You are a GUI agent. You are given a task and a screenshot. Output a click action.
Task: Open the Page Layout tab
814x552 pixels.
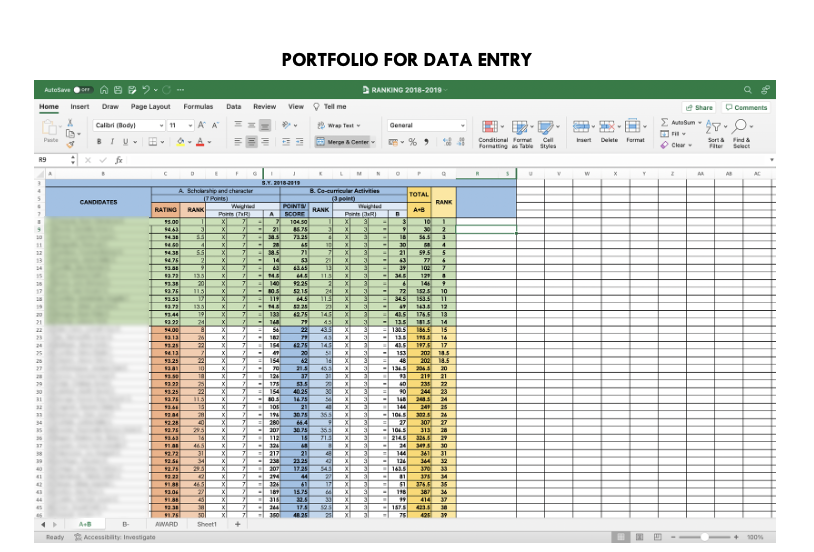pos(151,106)
